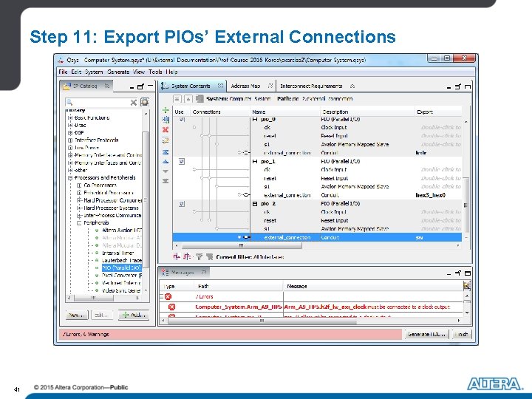Screen dimensions: 532x399
Task: Toggle the Use checkbox for pio_2
Action: [182, 204]
